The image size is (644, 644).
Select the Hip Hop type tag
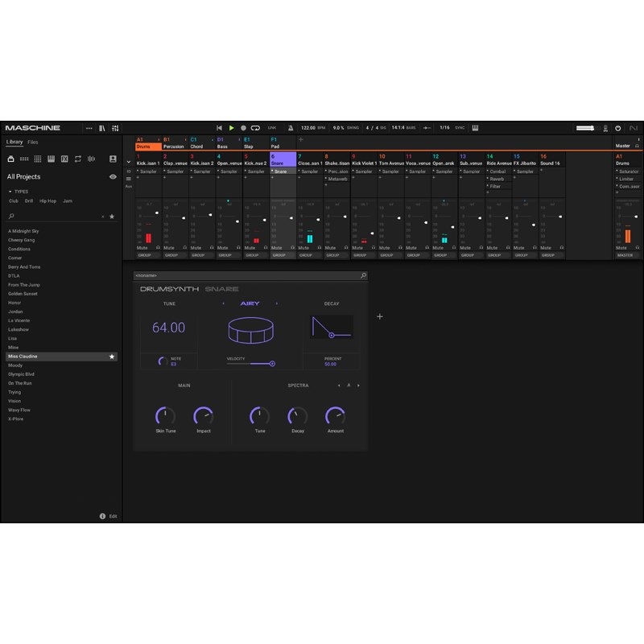pos(48,200)
